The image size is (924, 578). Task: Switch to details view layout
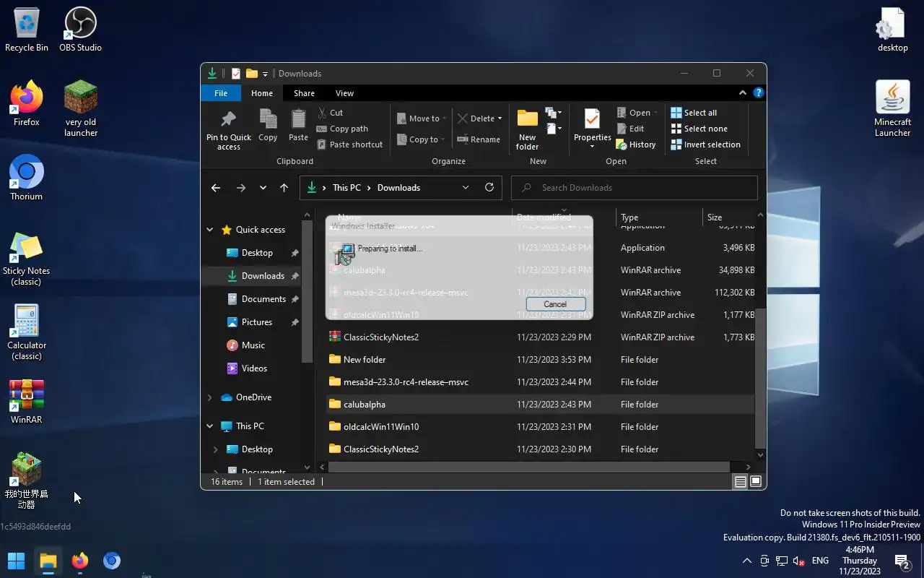[x=740, y=481]
